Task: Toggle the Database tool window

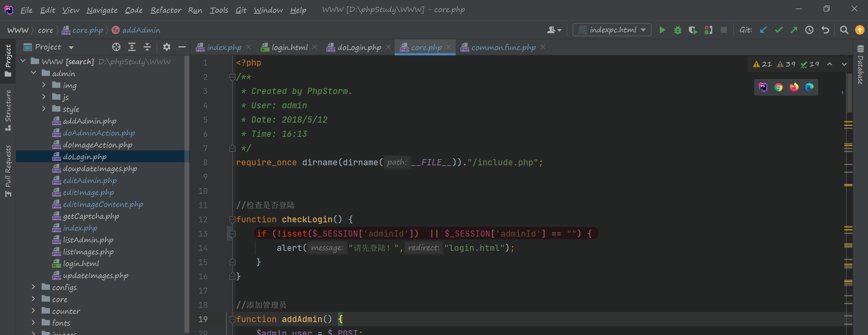Action: [x=861, y=64]
